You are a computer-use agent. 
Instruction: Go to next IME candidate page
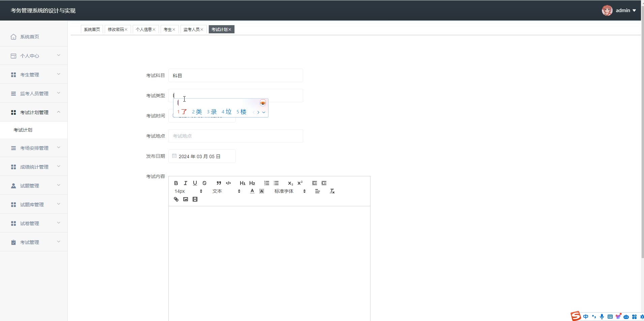258,112
